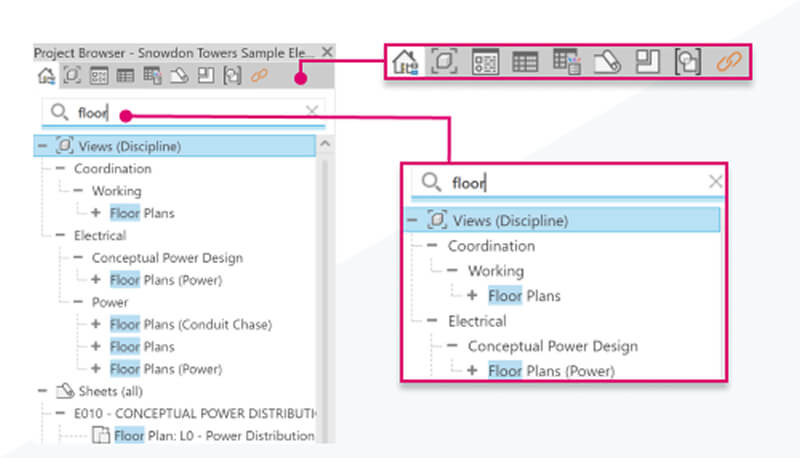Image resolution: width=800 pixels, height=458 pixels.
Task: Expand Floor Plans under Working in small Project Browser
Action: [x=95, y=212]
